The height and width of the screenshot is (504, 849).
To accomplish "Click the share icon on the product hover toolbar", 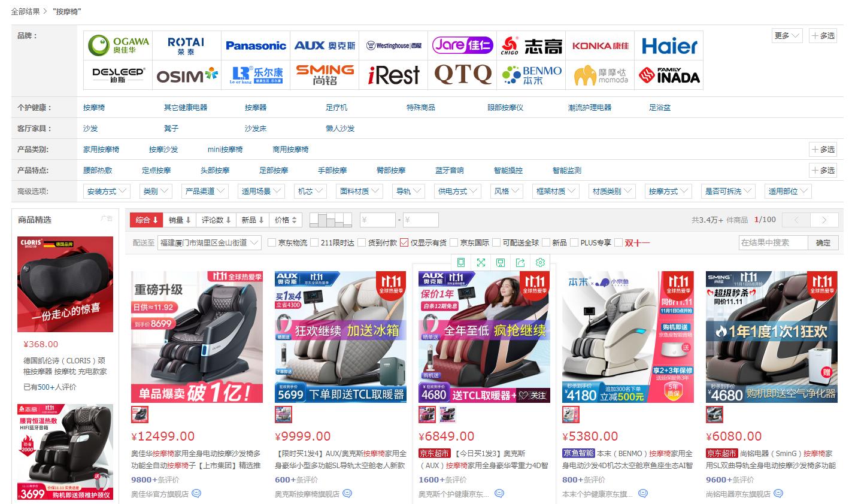I will click(x=520, y=262).
